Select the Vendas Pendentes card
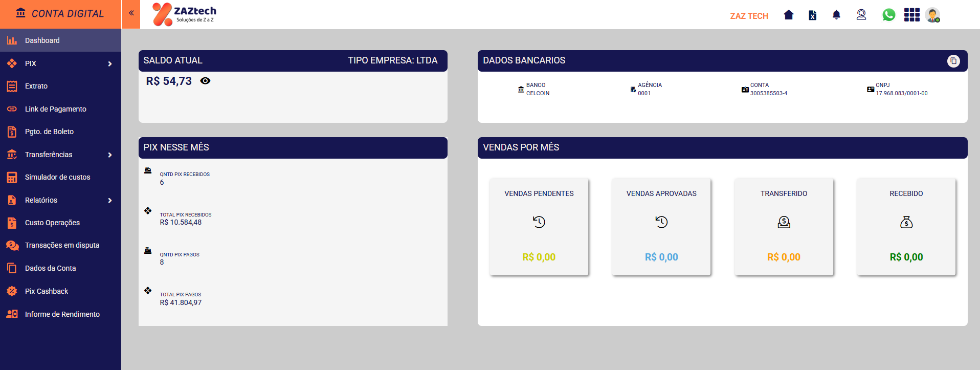This screenshot has width=980, height=370. 539,227
